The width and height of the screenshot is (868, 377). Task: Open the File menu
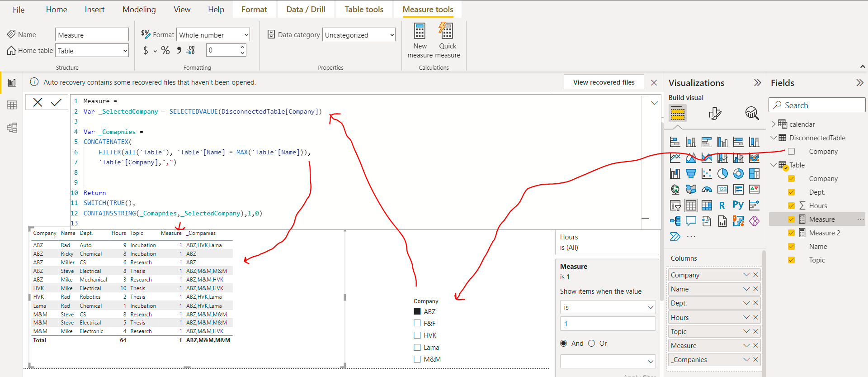[x=19, y=10]
